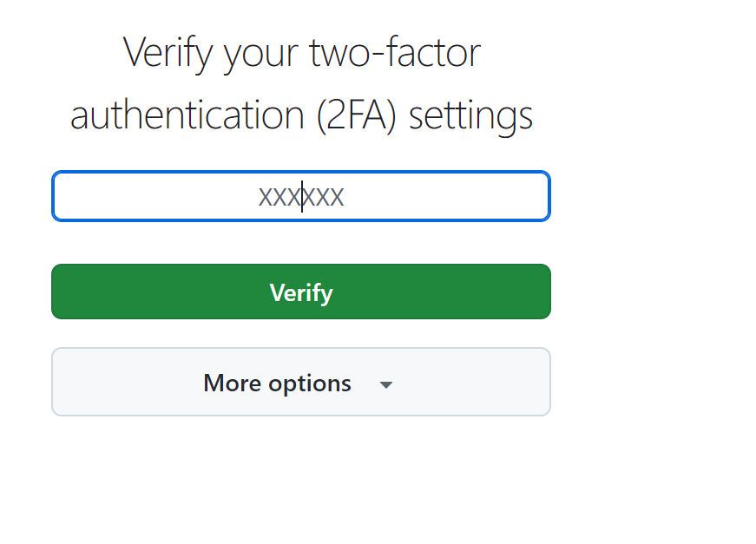Click the More options label text
Image resolution: width=756 pixels, height=544 pixels.
[277, 383]
